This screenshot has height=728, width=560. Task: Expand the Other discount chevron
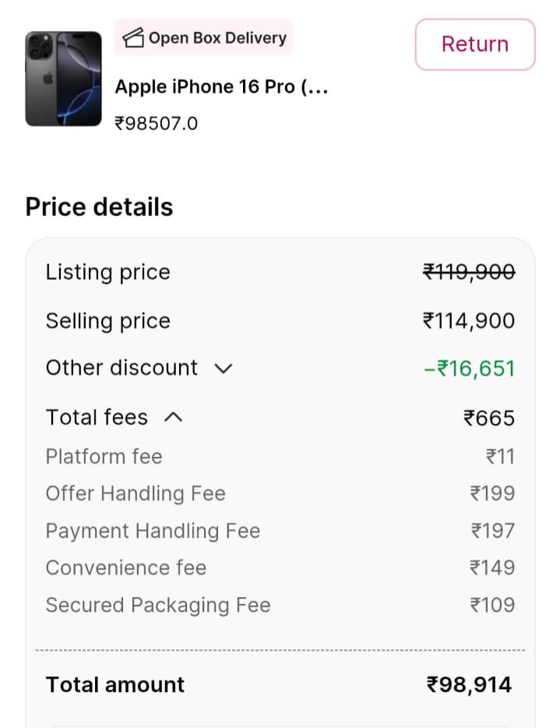pyautogui.click(x=224, y=369)
